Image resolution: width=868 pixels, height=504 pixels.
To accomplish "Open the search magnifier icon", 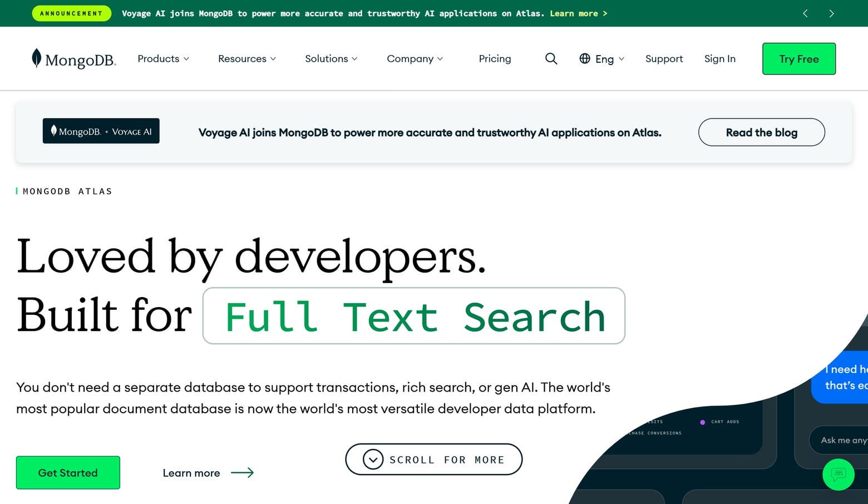I will pos(551,58).
